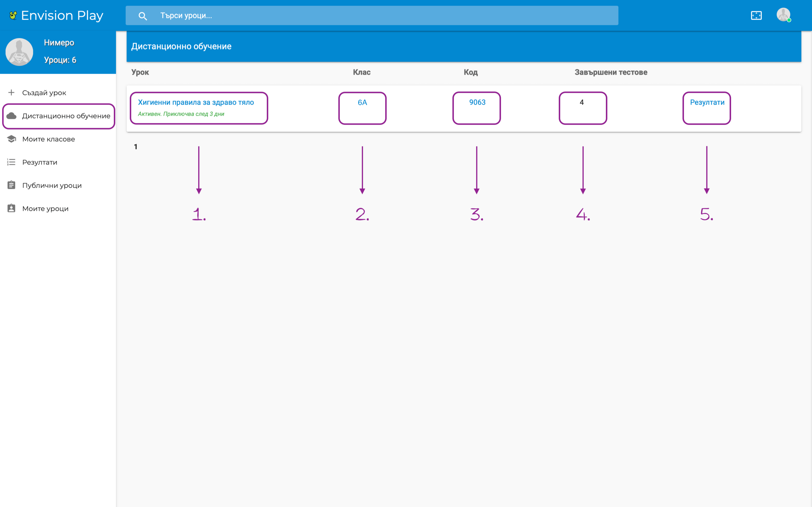Open Резултати link in the lesson row

(707, 102)
